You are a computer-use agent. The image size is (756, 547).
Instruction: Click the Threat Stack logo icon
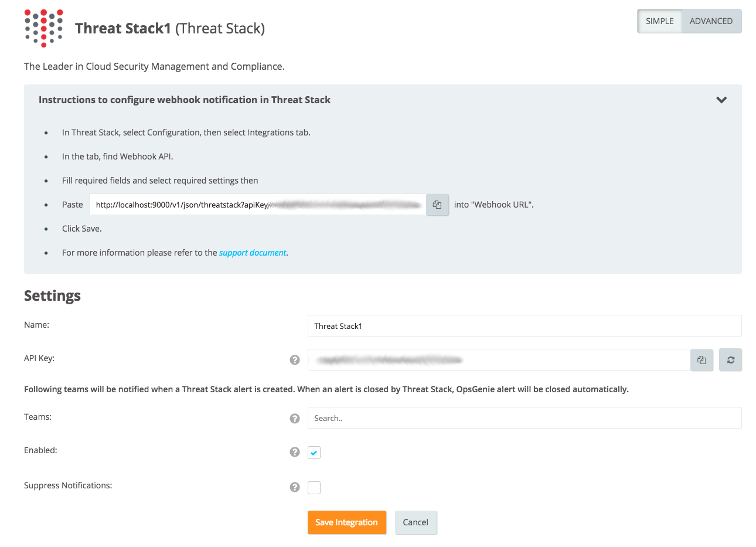(43, 28)
